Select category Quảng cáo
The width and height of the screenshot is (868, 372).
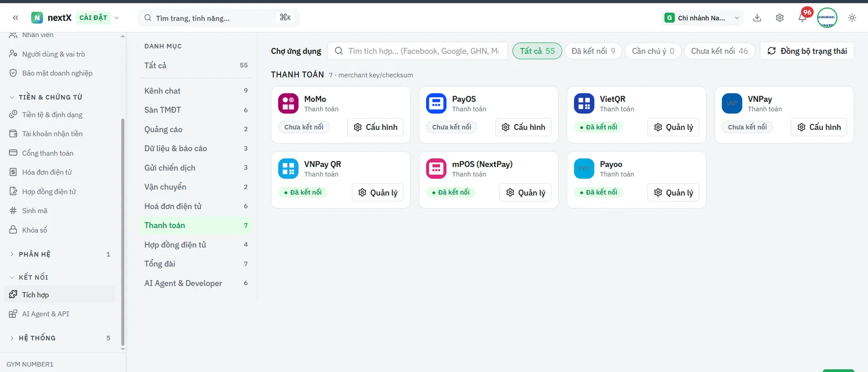pos(196,129)
